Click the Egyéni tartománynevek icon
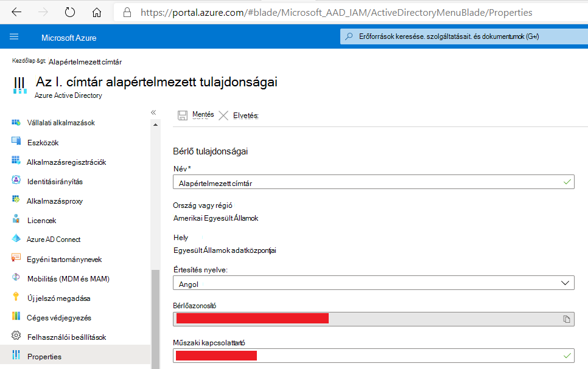This screenshot has width=588, height=369. [x=16, y=258]
